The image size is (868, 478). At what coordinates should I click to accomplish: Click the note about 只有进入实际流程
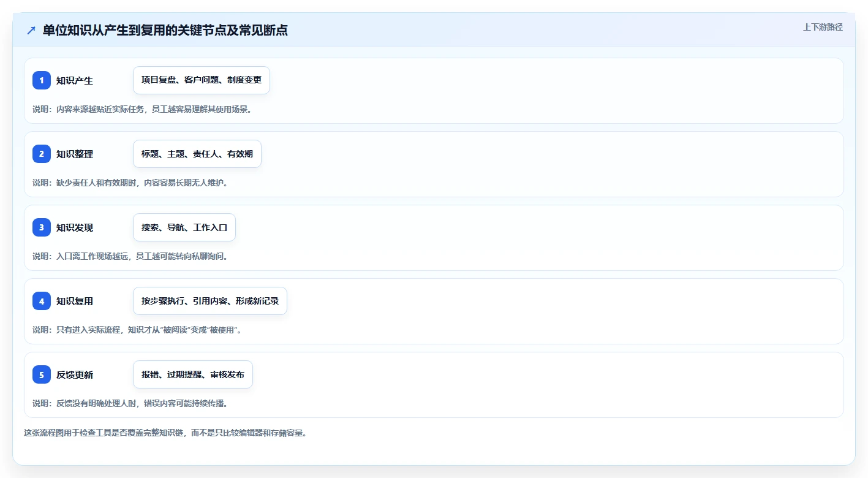coord(137,330)
